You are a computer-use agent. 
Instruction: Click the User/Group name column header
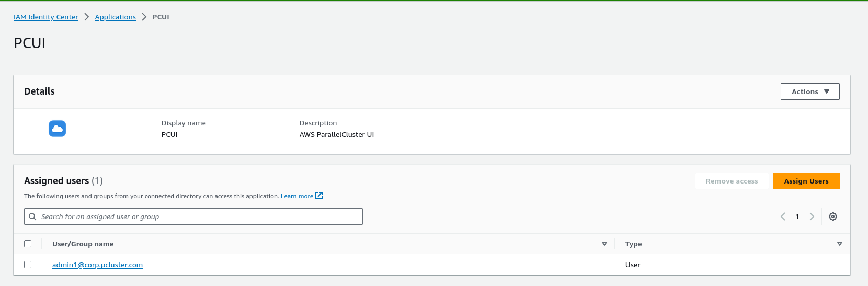pyautogui.click(x=83, y=244)
